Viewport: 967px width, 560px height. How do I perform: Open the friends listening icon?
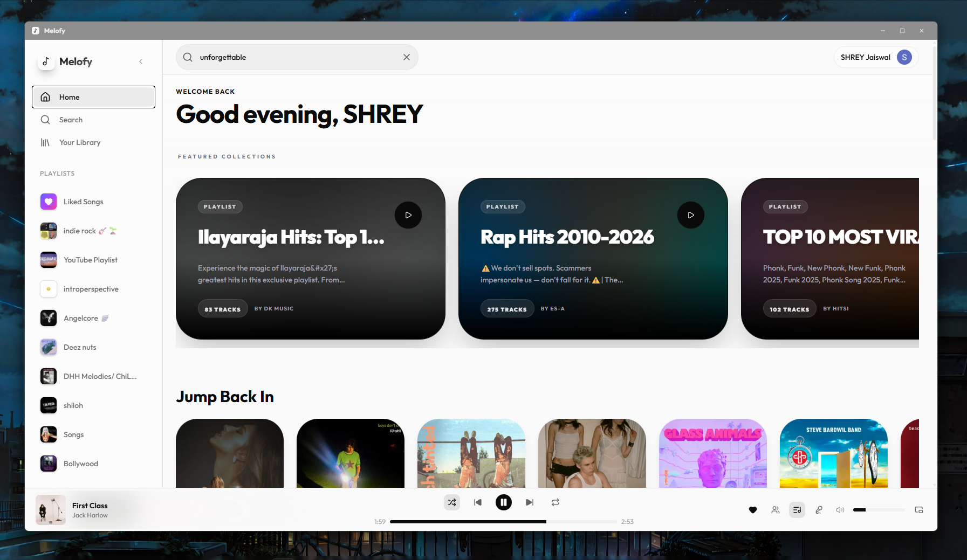[776, 510]
